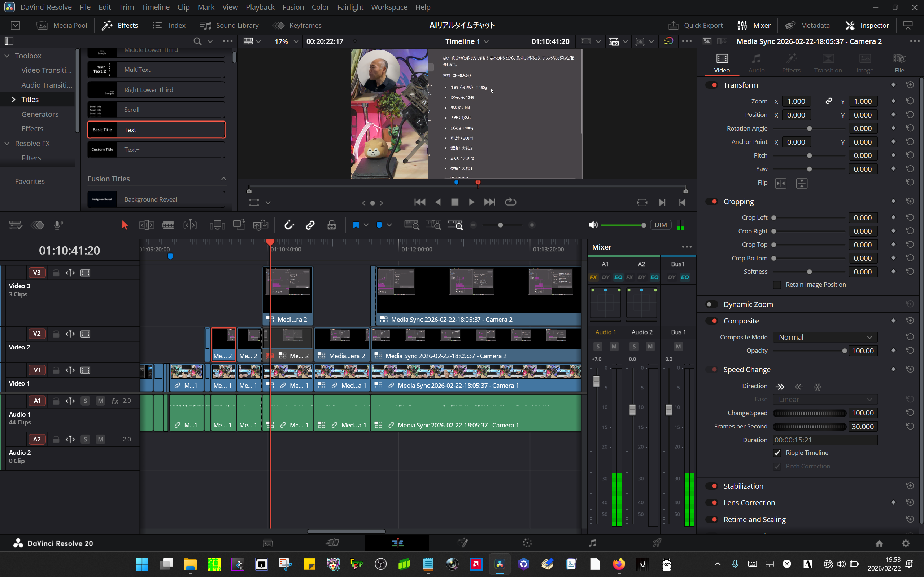Image resolution: width=924 pixels, height=577 pixels.
Task: Mute the Audio 1 track
Action: (x=100, y=401)
